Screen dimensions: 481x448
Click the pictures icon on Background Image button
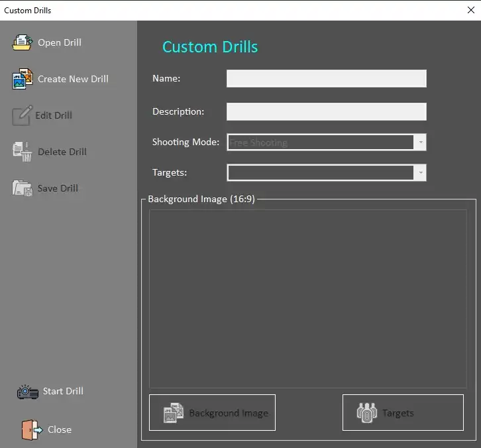(x=173, y=413)
